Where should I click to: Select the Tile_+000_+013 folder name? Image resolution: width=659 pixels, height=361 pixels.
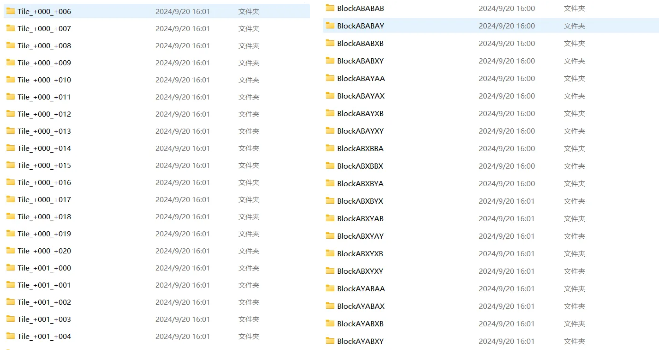(44, 131)
